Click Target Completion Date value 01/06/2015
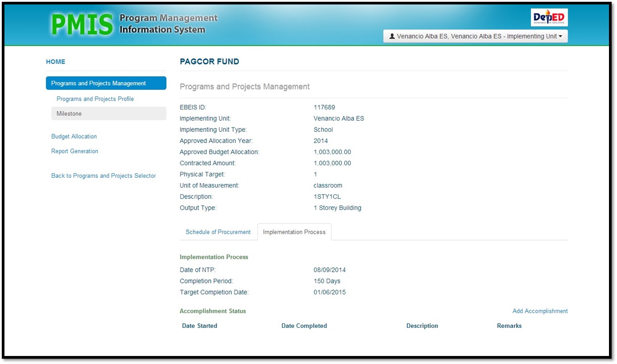Viewport: 617px width, 364px height. click(330, 292)
